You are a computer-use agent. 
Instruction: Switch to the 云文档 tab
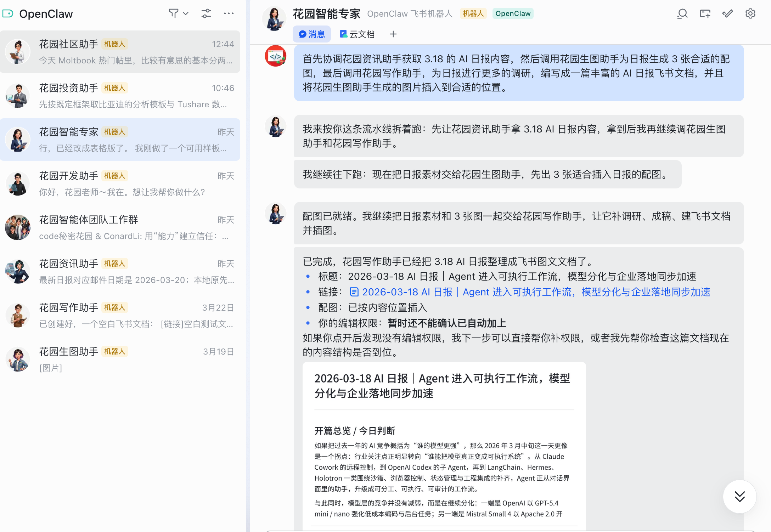coord(357,34)
